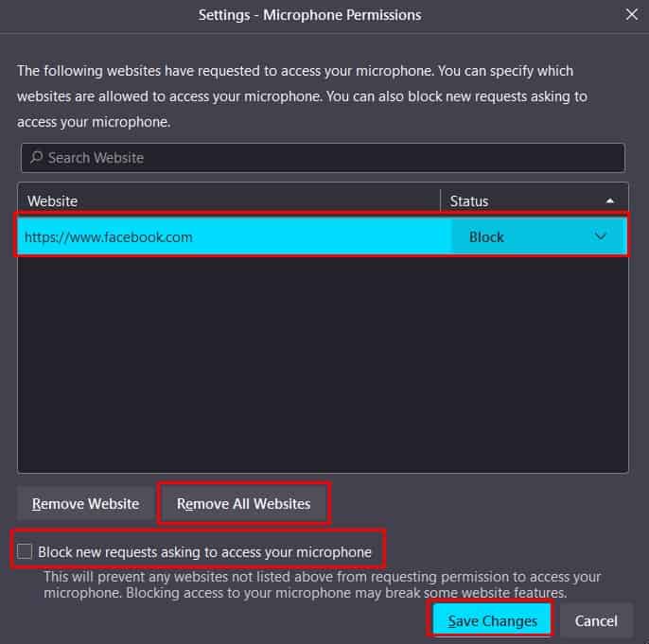Open the Block status dropdown for facebook.com
Viewport: 649px width, 644px height.
click(x=537, y=236)
